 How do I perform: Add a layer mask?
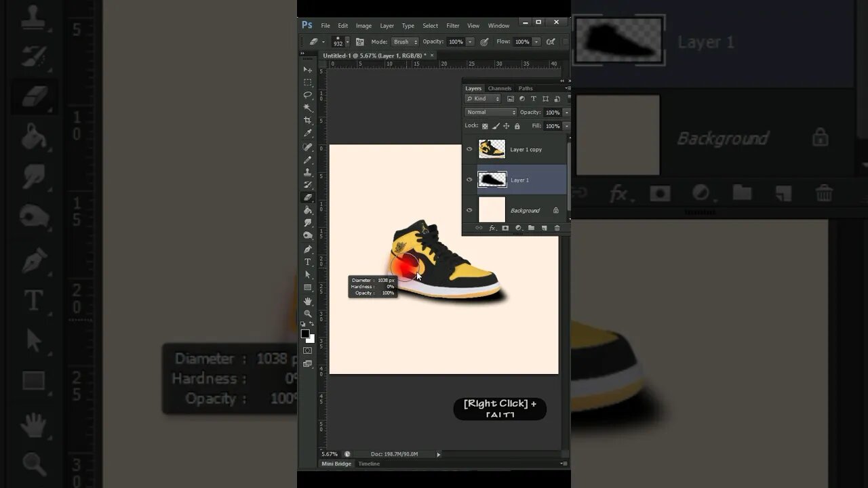[x=505, y=228]
